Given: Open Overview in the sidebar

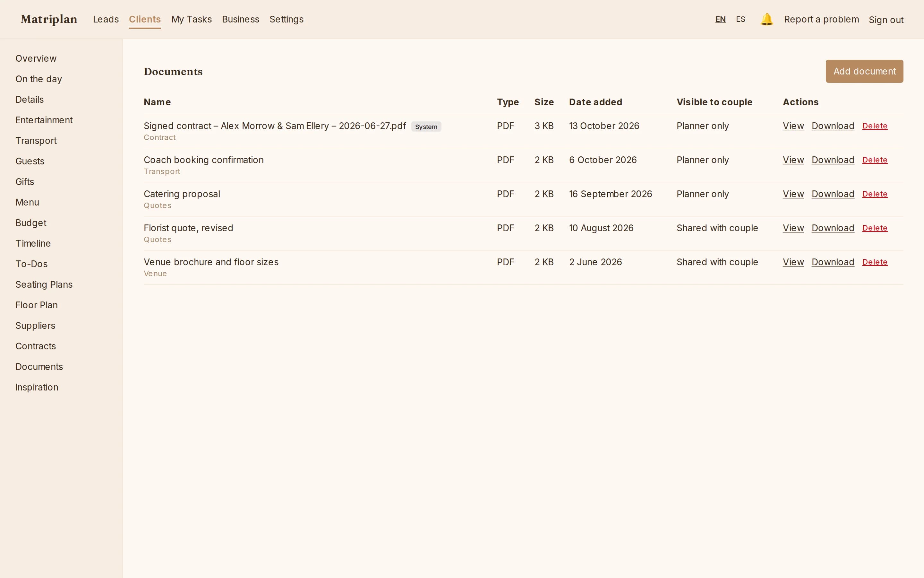Looking at the screenshot, I should pos(36,58).
